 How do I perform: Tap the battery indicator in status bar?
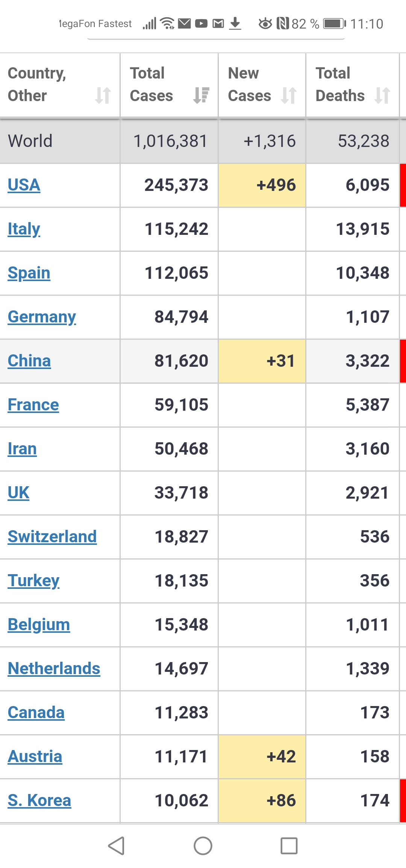[x=335, y=24]
